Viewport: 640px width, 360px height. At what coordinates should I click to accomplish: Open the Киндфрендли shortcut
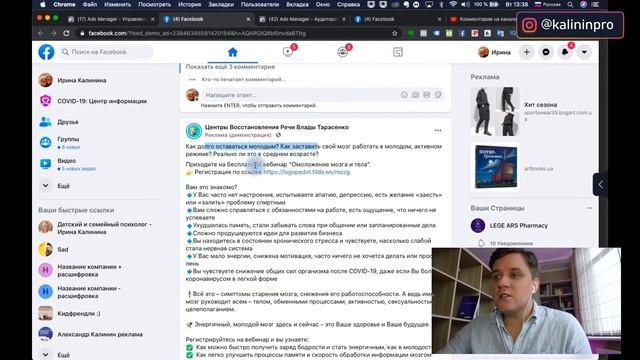79,313
